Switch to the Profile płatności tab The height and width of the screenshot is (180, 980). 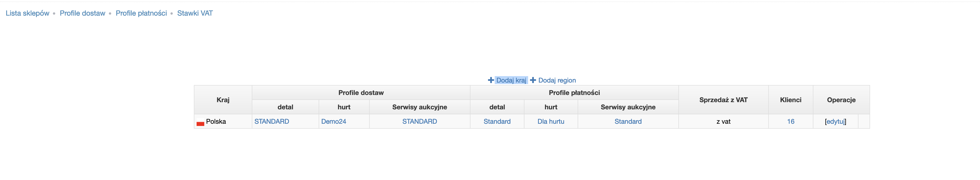(141, 13)
